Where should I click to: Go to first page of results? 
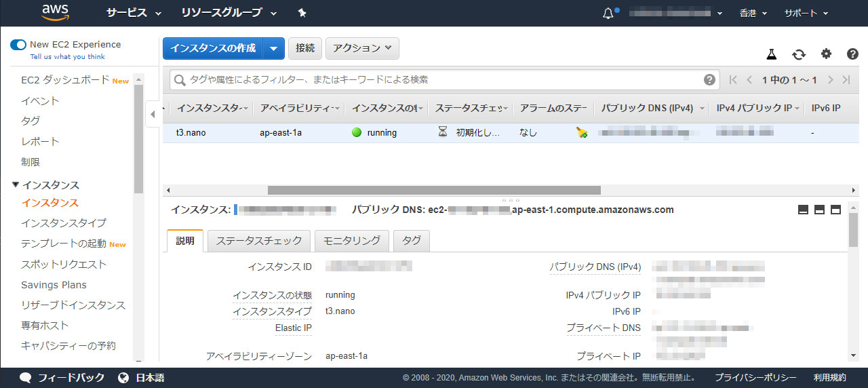click(733, 80)
